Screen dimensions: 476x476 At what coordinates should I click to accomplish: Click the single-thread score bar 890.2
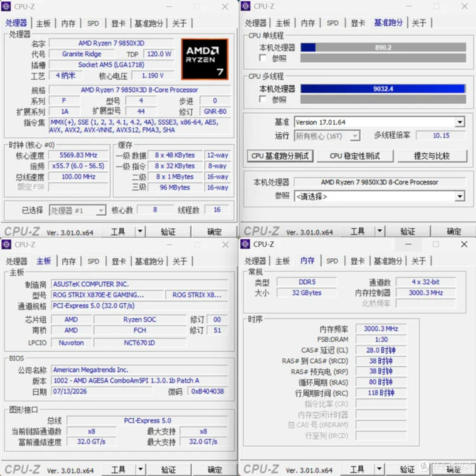[x=383, y=47]
